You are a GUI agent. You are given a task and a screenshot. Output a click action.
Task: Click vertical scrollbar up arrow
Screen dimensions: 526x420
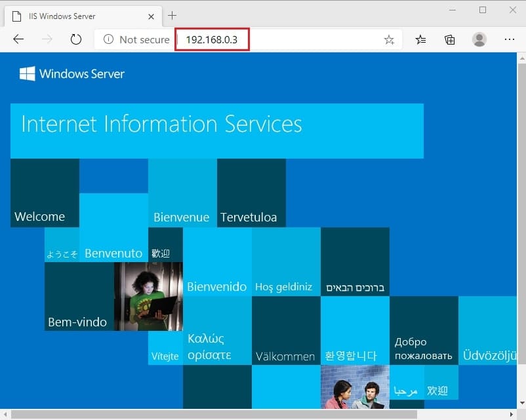point(521,58)
